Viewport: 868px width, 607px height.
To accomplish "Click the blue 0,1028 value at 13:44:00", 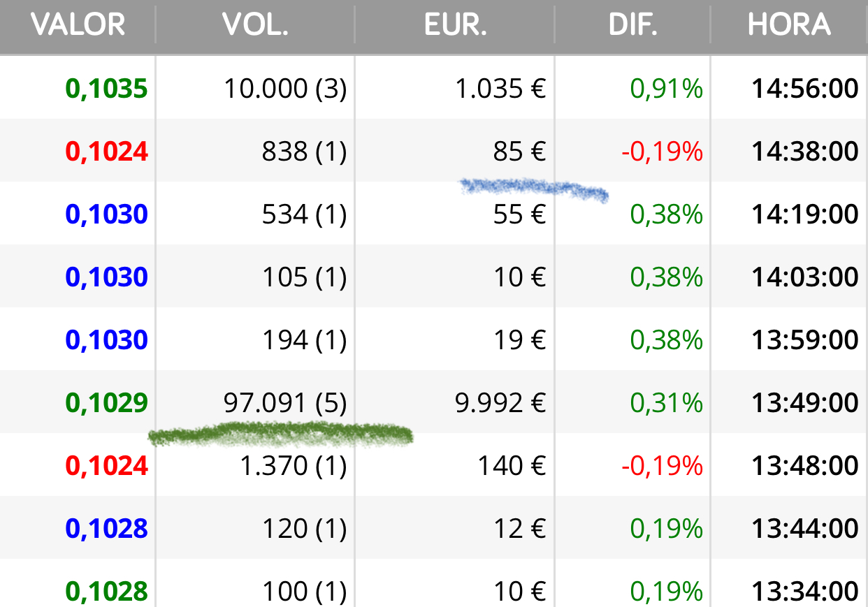I will click(x=107, y=529).
